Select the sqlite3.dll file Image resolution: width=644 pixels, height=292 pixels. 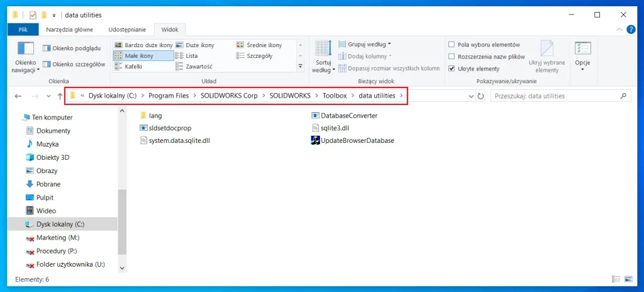330,128
